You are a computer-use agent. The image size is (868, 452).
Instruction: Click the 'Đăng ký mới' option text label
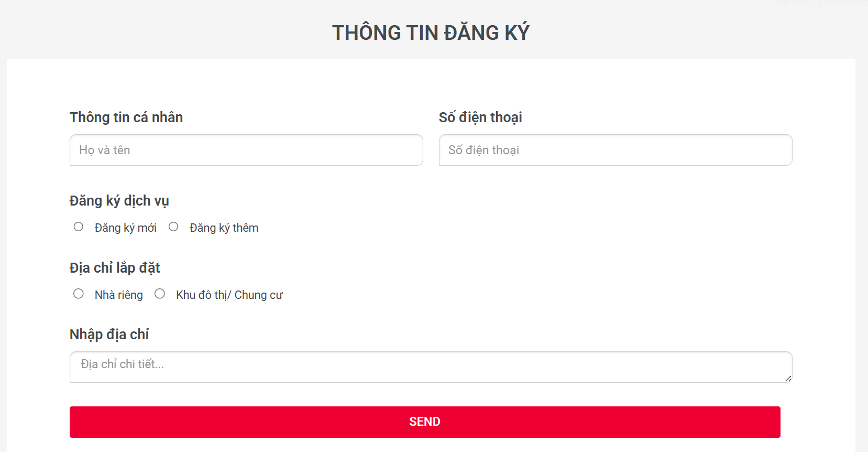tap(126, 228)
